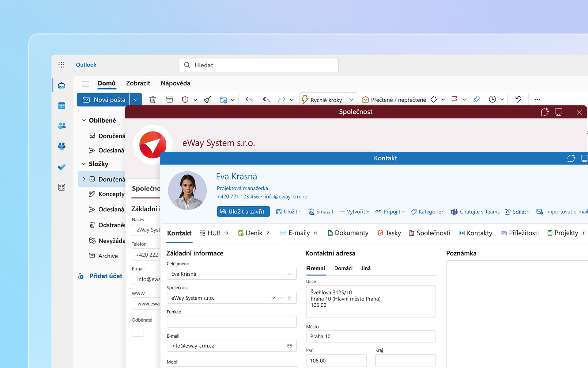
Task: Open Rychlé kroky dropdown arrow
Action: coord(351,100)
